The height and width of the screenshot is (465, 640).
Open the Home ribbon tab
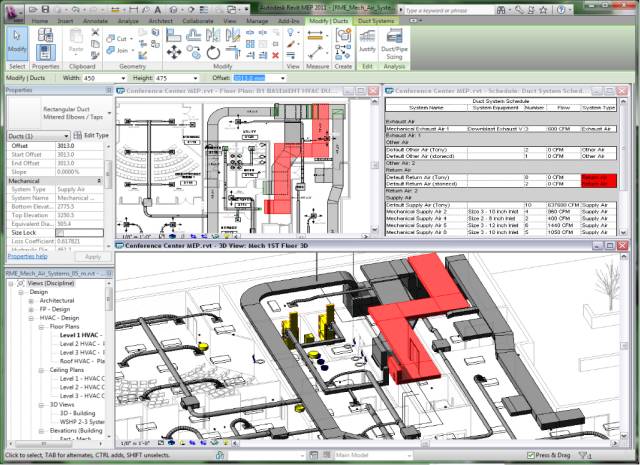coord(40,21)
